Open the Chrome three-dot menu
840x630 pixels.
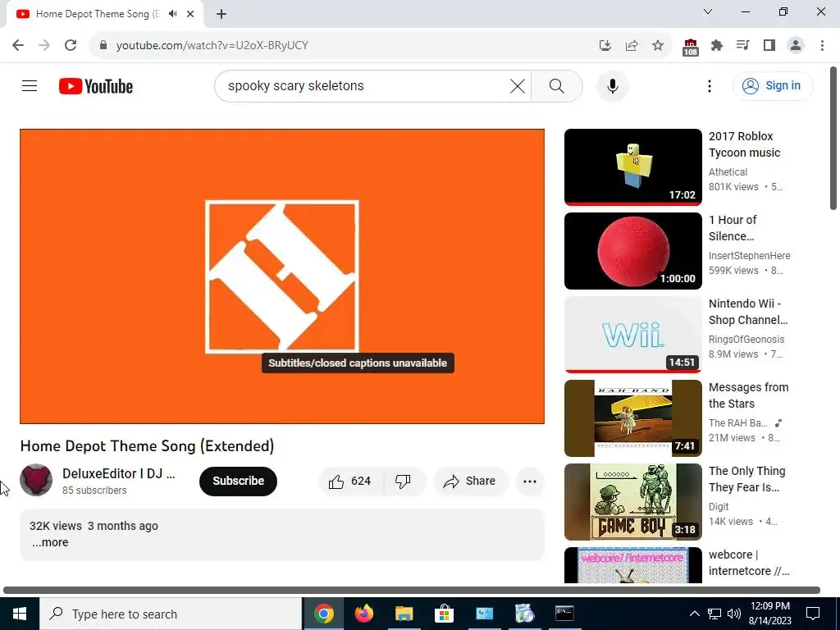[822, 45]
